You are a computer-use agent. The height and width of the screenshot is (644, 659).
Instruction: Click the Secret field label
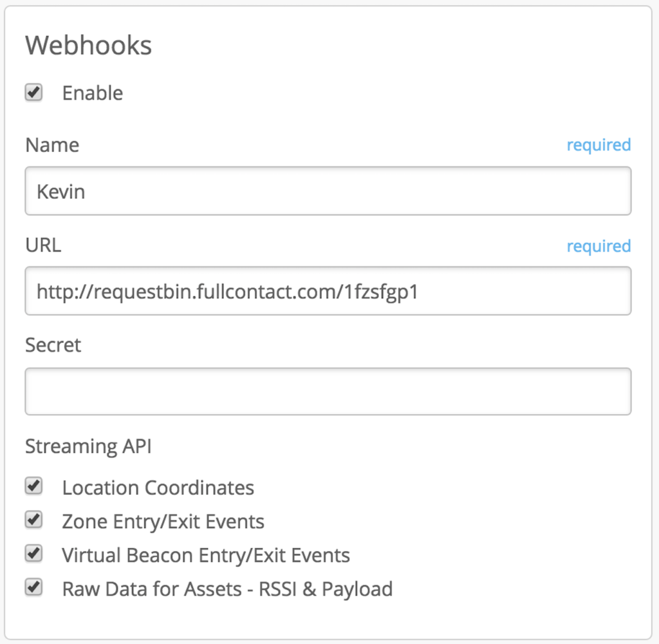53,345
